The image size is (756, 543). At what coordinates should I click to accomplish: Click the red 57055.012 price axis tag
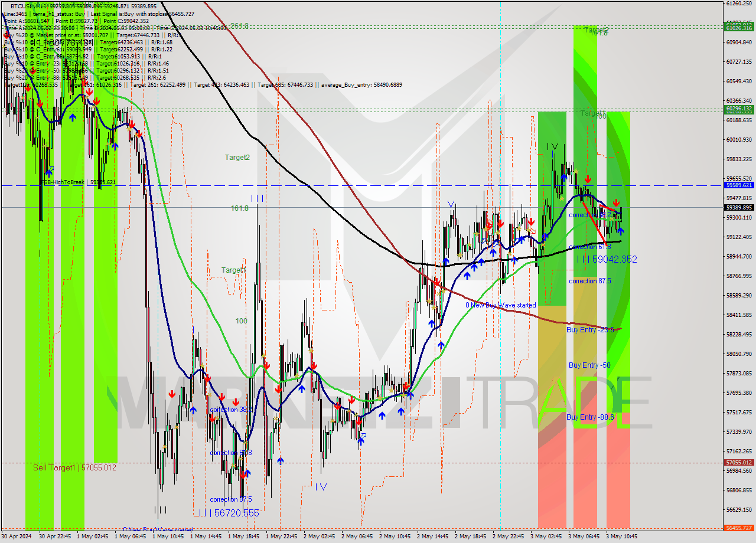pos(739,463)
